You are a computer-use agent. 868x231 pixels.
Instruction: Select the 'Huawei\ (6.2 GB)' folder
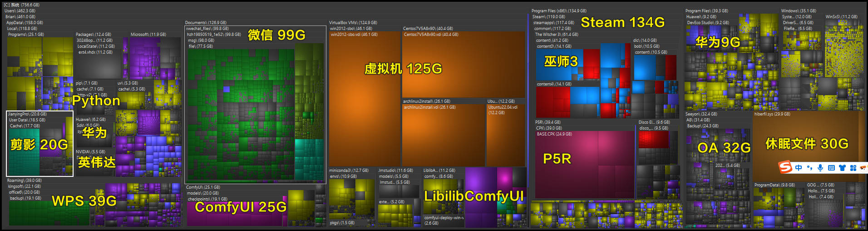pyautogui.click(x=91, y=120)
